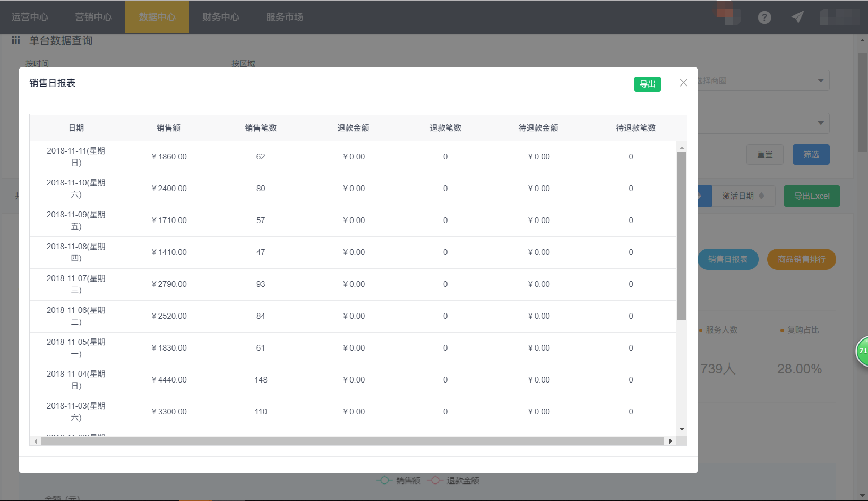Click the 销售额 column header
Image resolution: width=868 pixels, height=501 pixels.
(x=168, y=128)
